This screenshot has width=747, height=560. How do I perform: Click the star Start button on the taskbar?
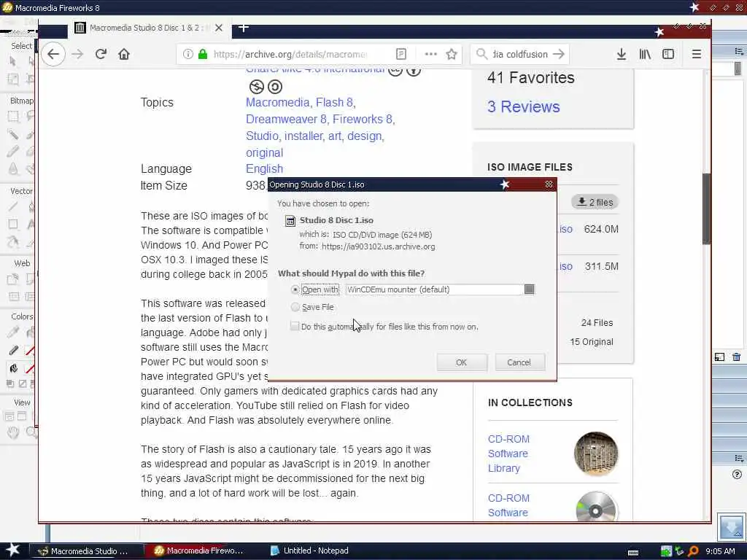[12, 550]
